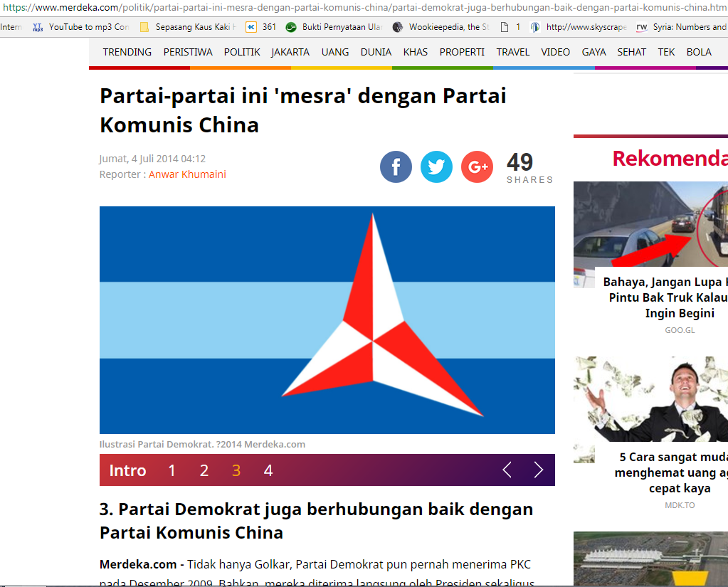728x587 pixels.
Task: Open the GAYA section
Action: (x=594, y=52)
